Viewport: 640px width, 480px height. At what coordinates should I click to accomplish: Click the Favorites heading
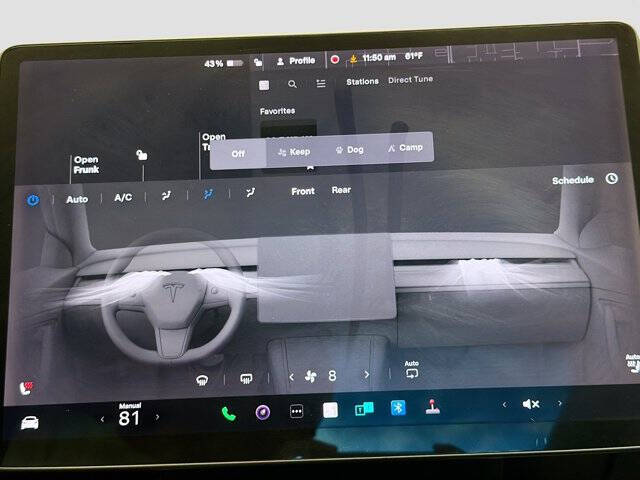278,111
